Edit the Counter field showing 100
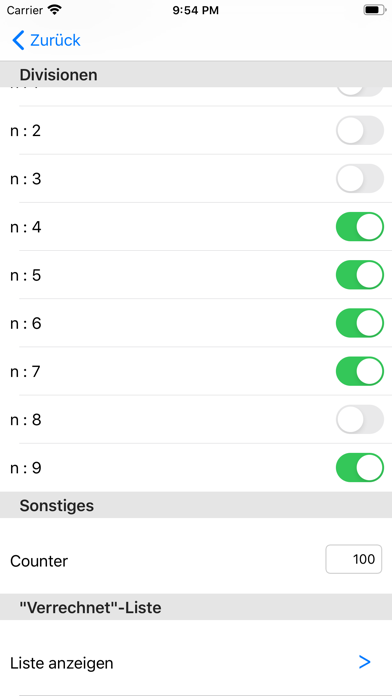The width and height of the screenshot is (392, 696). (354, 559)
